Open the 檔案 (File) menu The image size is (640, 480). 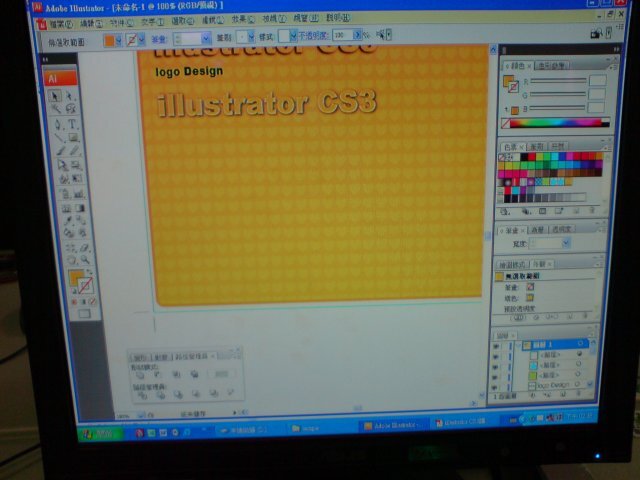click(60, 24)
